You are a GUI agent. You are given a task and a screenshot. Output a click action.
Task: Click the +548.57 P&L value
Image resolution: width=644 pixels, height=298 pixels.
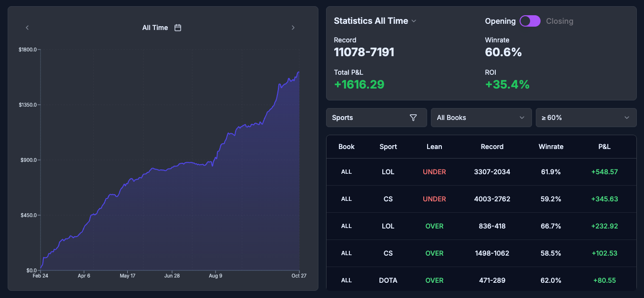(x=604, y=172)
